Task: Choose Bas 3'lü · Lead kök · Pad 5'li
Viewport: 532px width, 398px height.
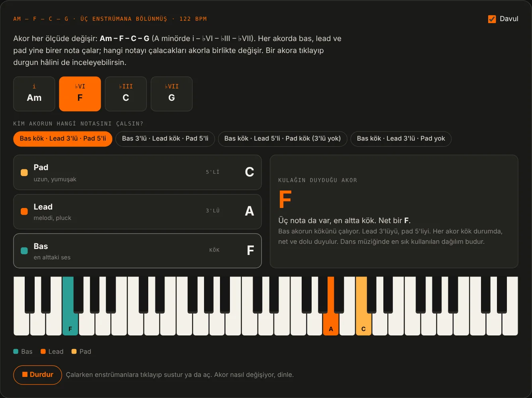Action: [165, 139]
